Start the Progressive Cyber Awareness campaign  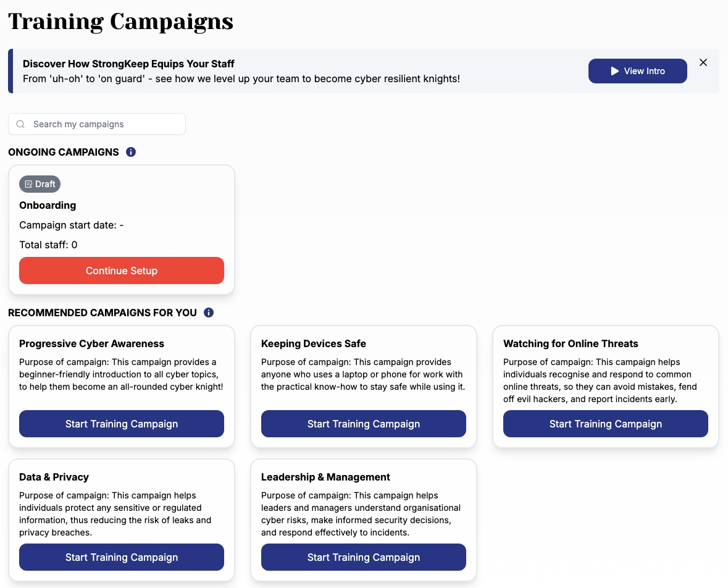point(122,424)
